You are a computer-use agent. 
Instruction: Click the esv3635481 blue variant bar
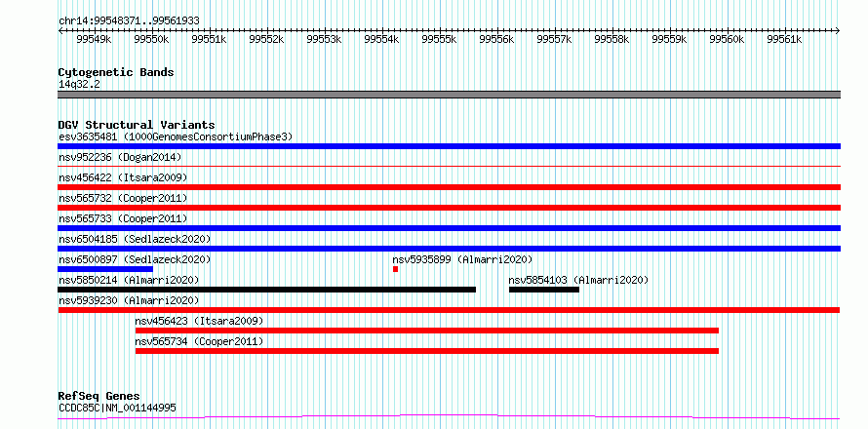(x=449, y=146)
